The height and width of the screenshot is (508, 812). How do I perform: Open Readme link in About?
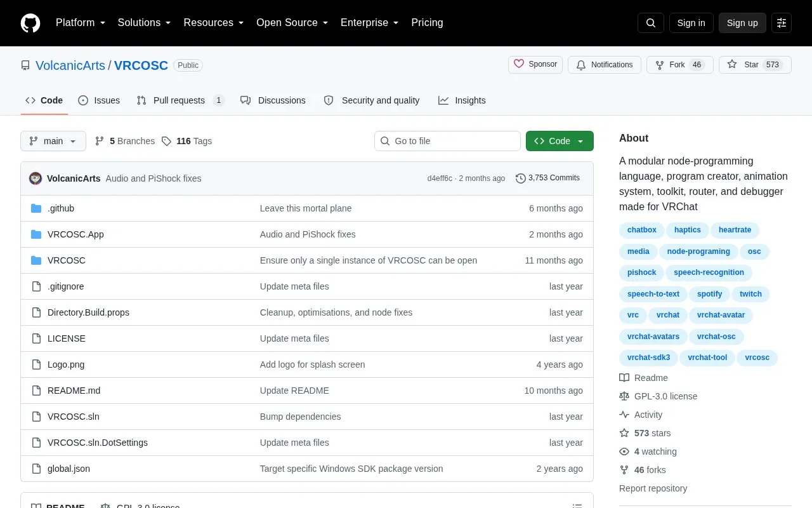[x=644, y=378]
